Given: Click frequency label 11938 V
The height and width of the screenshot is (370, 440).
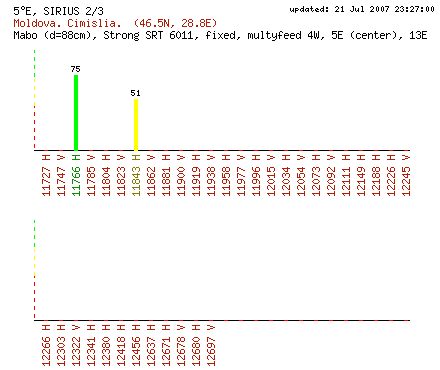Looking at the screenshot, I should [x=211, y=175].
